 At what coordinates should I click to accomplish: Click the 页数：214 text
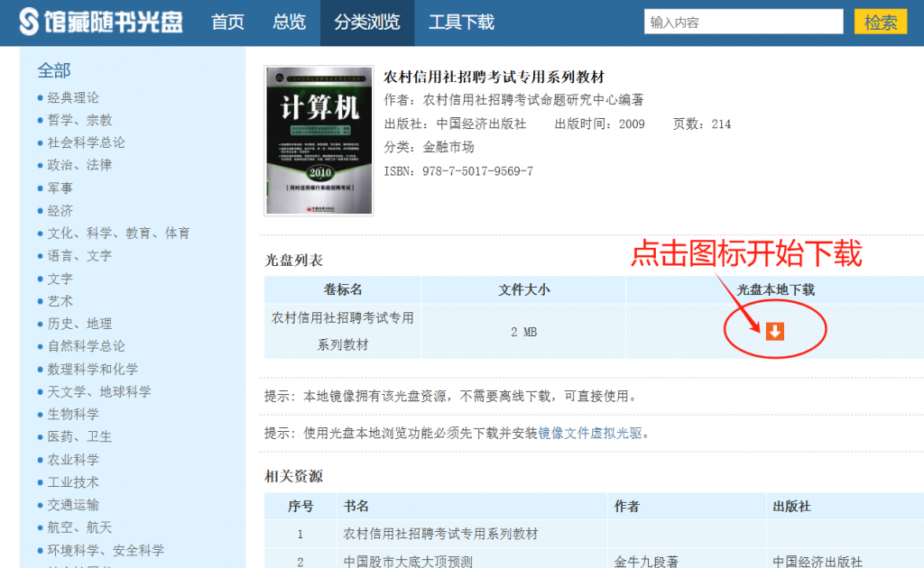(702, 124)
